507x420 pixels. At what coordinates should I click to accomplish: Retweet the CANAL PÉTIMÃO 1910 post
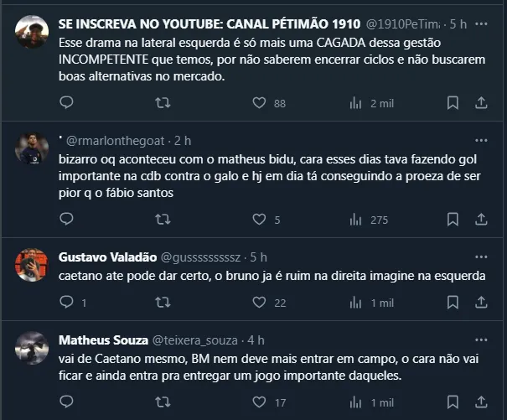(163, 103)
